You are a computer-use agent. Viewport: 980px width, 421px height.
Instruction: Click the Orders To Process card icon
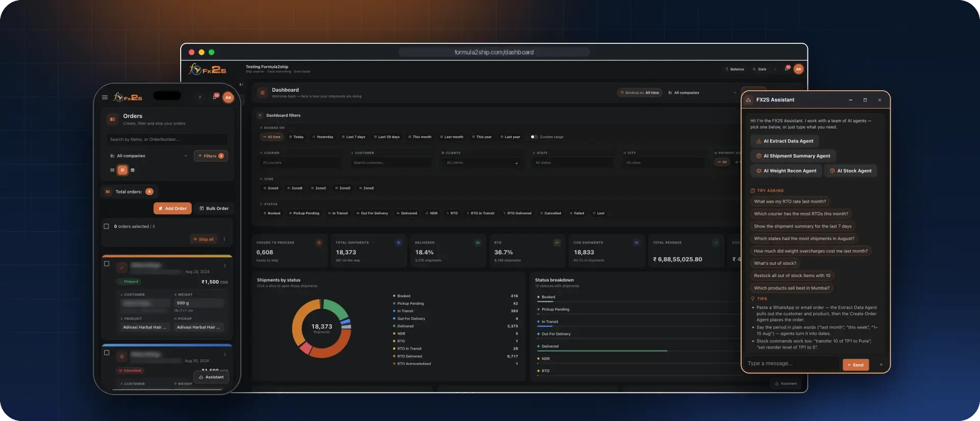319,242
